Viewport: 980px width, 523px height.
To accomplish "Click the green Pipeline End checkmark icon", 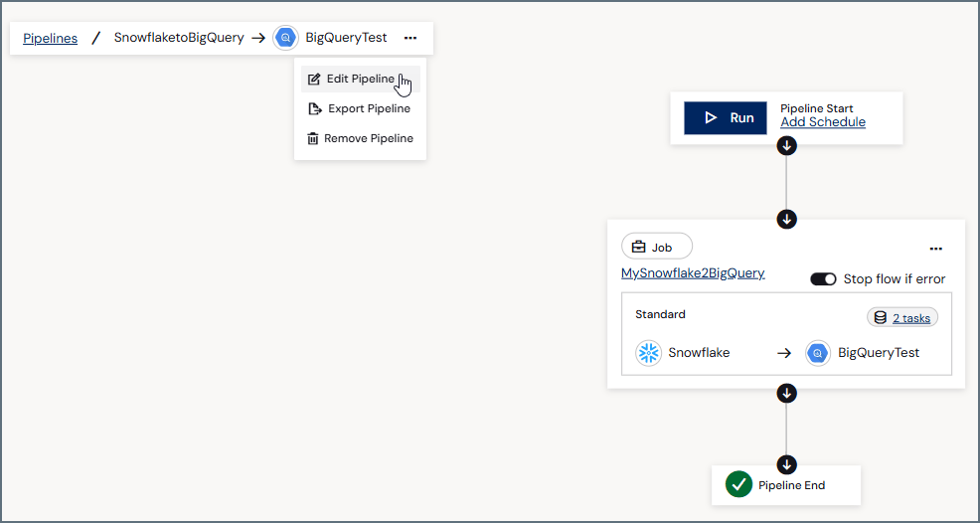I will point(738,485).
